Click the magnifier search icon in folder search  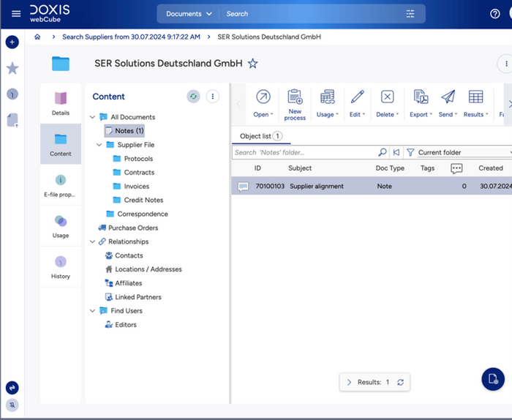[383, 152]
